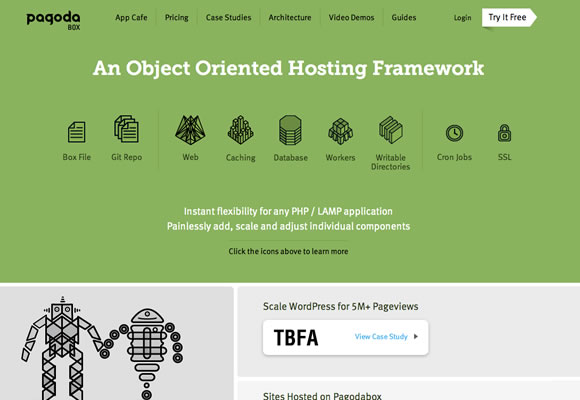Screen dimensions: 580x400
Task: Go to the Pricing page
Action: 176,17
